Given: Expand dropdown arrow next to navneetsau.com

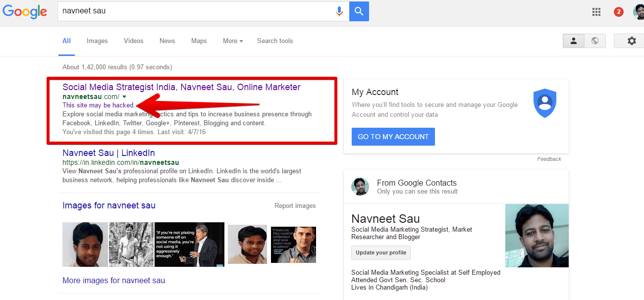Looking at the screenshot, I should (124, 97).
